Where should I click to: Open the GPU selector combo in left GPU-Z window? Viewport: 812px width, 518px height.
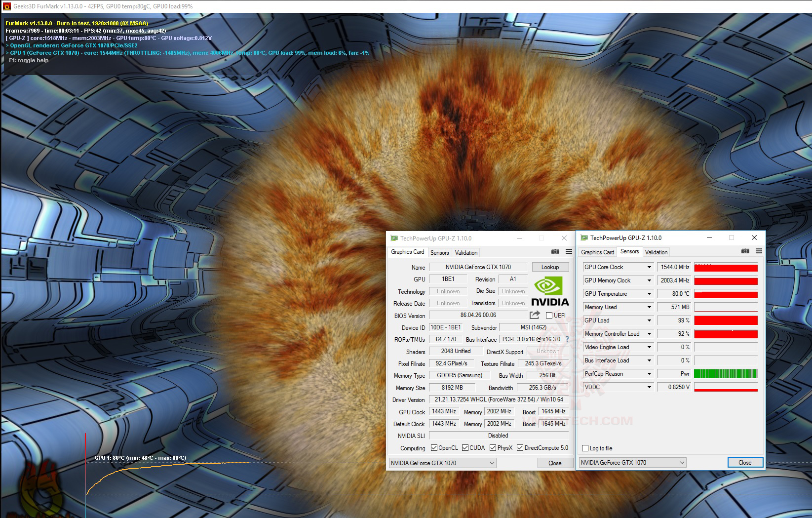[x=442, y=463]
